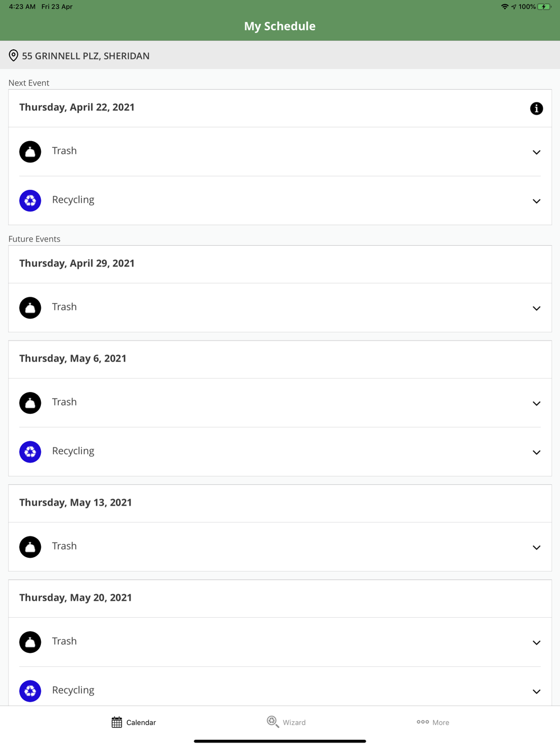Click the location pin icon by address
The height and width of the screenshot is (747, 560).
pos(13,55)
